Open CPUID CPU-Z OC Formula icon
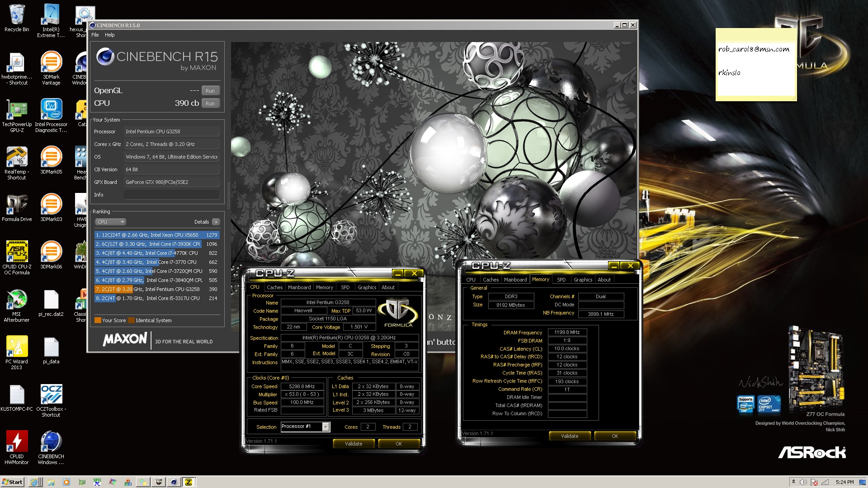This screenshot has width=868, height=488. (x=17, y=258)
